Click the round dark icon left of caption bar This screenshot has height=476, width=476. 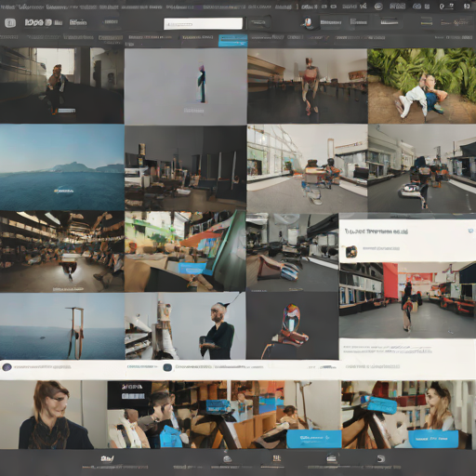(x=7, y=367)
